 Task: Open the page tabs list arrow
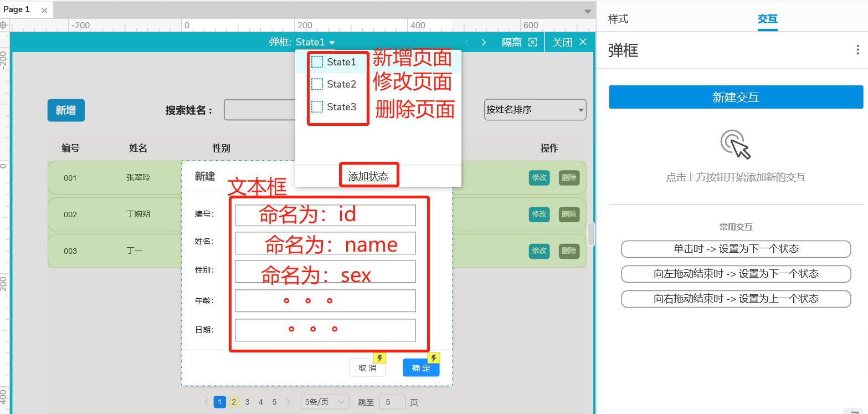[588, 11]
